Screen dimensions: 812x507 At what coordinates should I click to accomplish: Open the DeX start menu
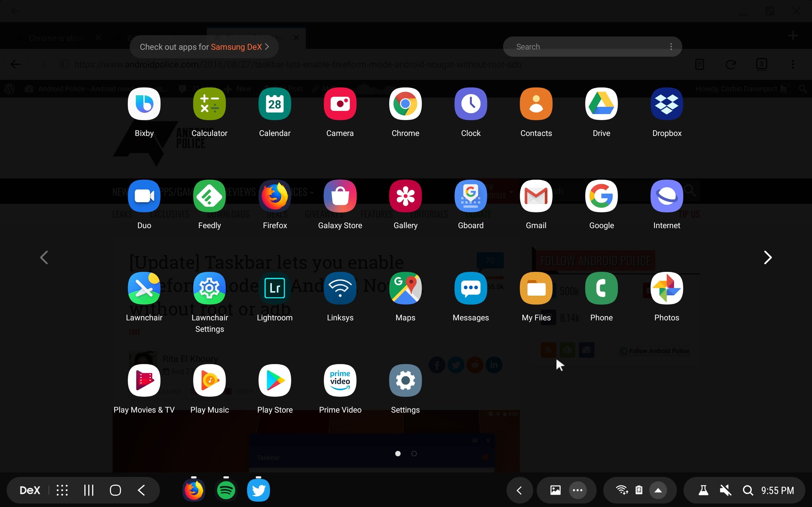coord(29,490)
